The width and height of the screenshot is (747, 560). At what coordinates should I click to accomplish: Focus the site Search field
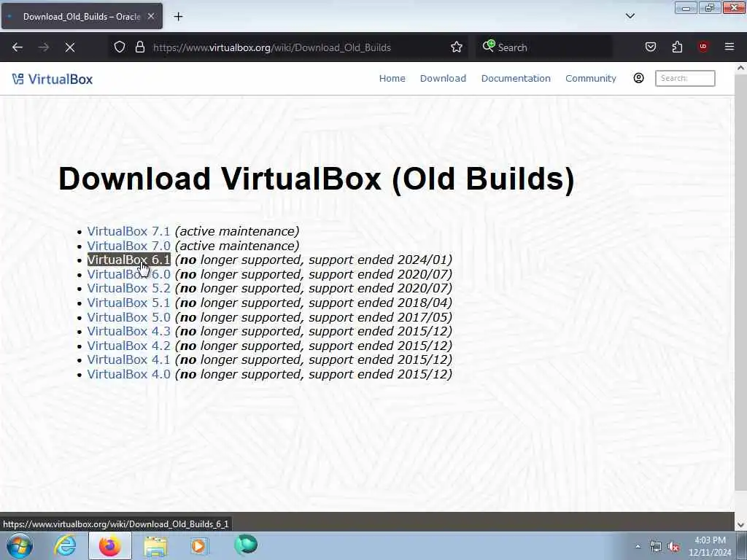[685, 78]
